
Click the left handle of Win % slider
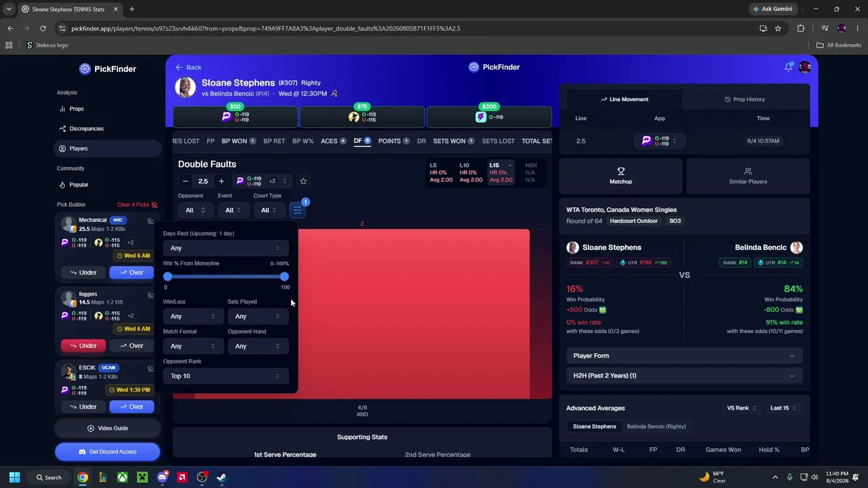pos(167,277)
